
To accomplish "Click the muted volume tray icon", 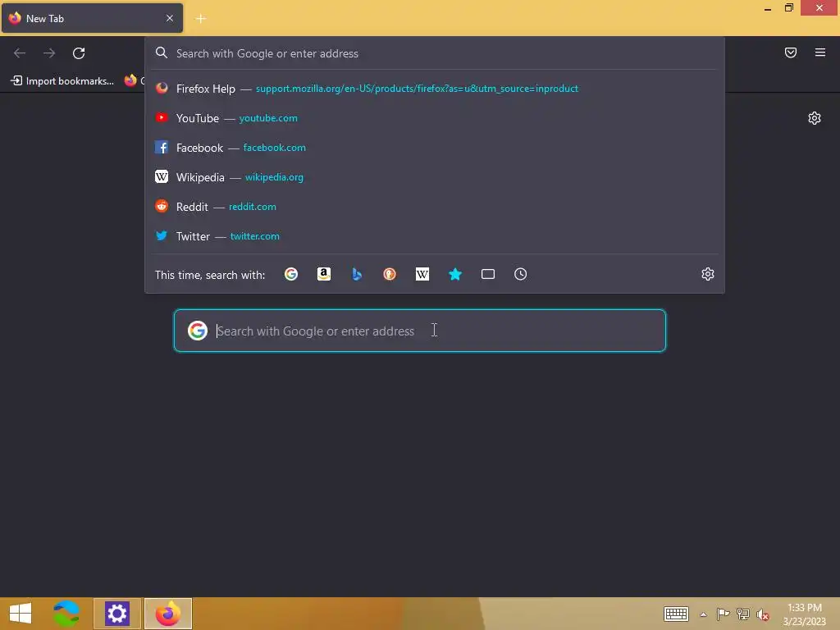I will (x=763, y=614).
